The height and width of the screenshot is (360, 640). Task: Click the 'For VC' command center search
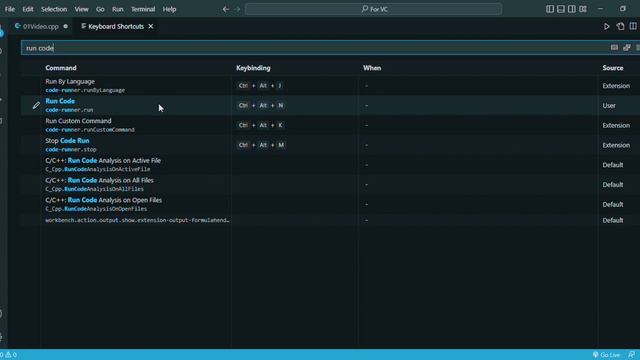click(x=373, y=9)
